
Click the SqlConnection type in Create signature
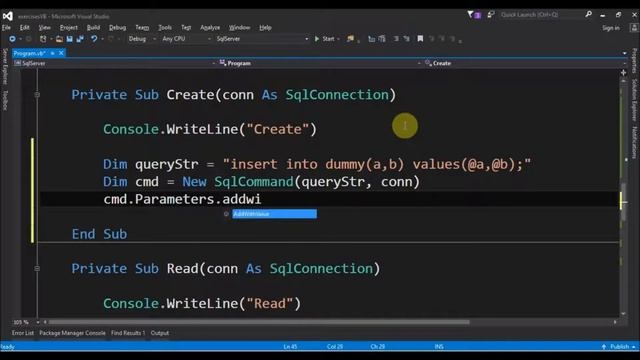tap(337, 95)
